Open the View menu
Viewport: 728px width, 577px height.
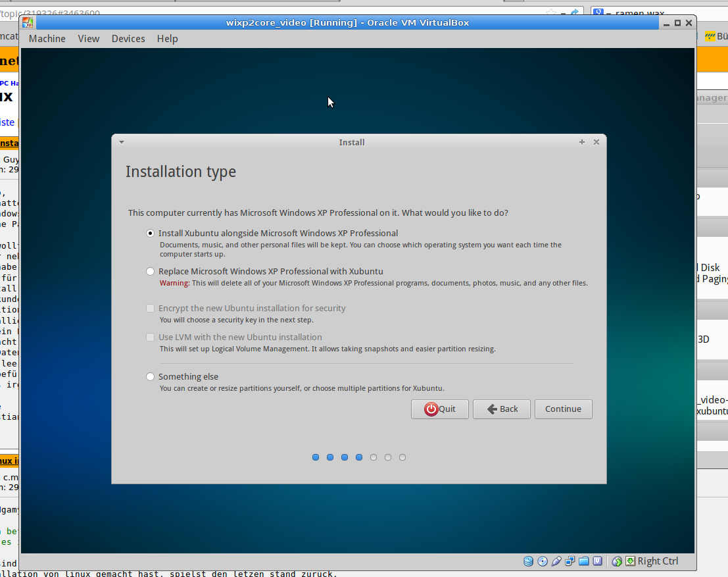click(89, 39)
